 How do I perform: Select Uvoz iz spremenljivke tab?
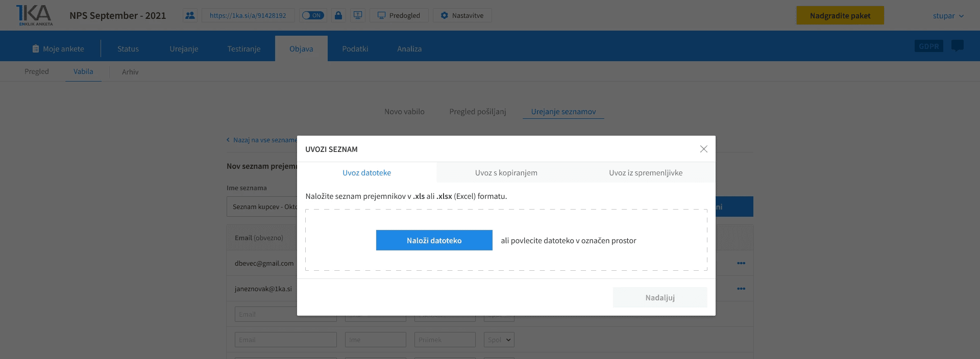click(x=646, y=173)
